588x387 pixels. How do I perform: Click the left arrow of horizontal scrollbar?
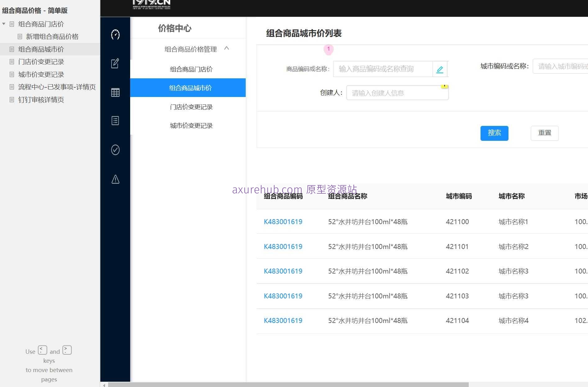click(104, 385)
